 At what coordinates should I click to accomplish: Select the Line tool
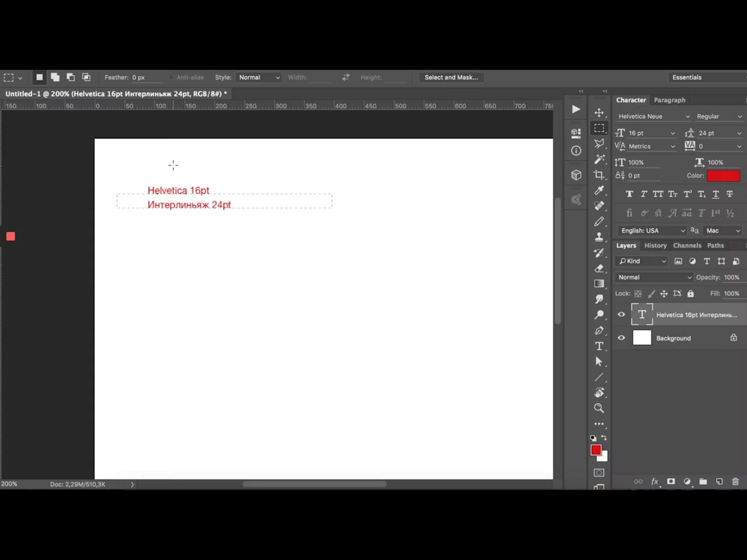tap(599, 377)
